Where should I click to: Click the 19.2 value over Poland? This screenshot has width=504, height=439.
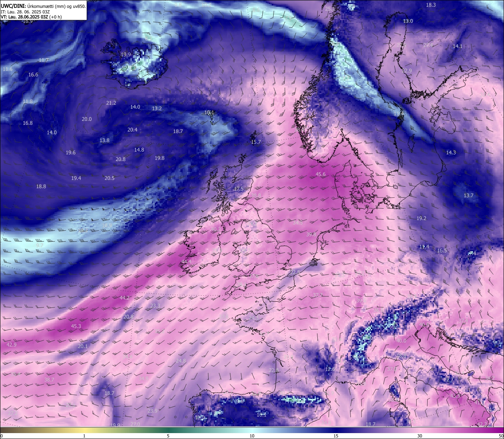click(421, 219)
